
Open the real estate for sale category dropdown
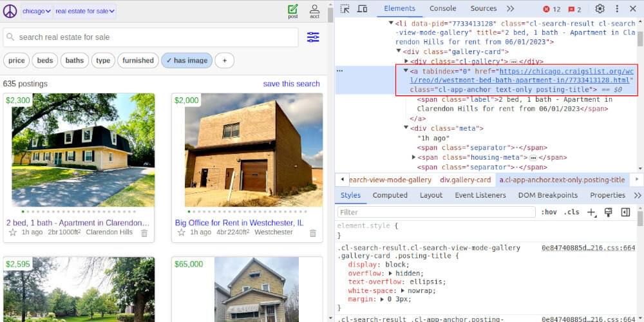click(85, 11)
